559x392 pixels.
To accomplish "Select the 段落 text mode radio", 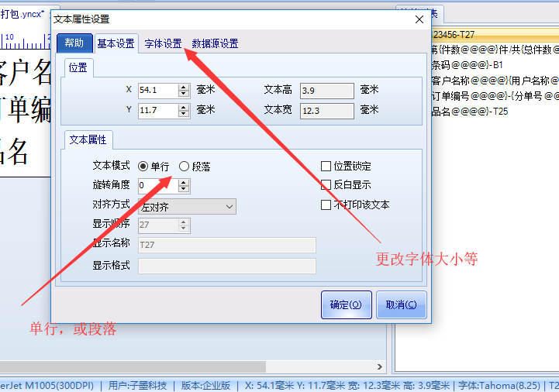I will pyautogui.click(x=184, y=166).
